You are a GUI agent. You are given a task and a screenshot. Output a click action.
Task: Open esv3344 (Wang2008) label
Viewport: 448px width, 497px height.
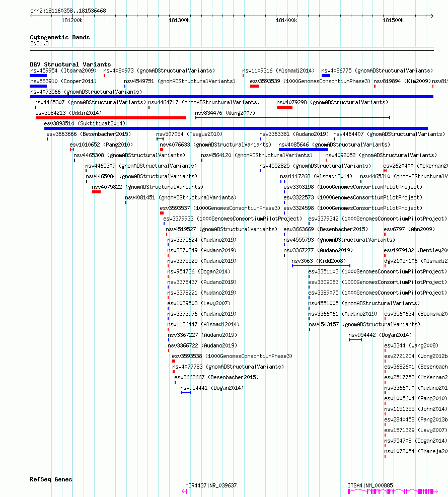(x=411, y=345)
